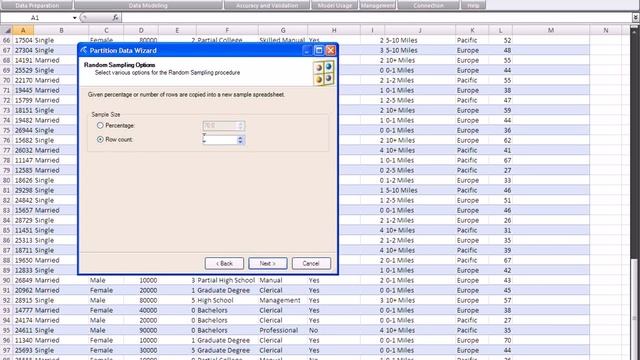
Task: Open the Name Box dropdown arrow
Action: 74,18
